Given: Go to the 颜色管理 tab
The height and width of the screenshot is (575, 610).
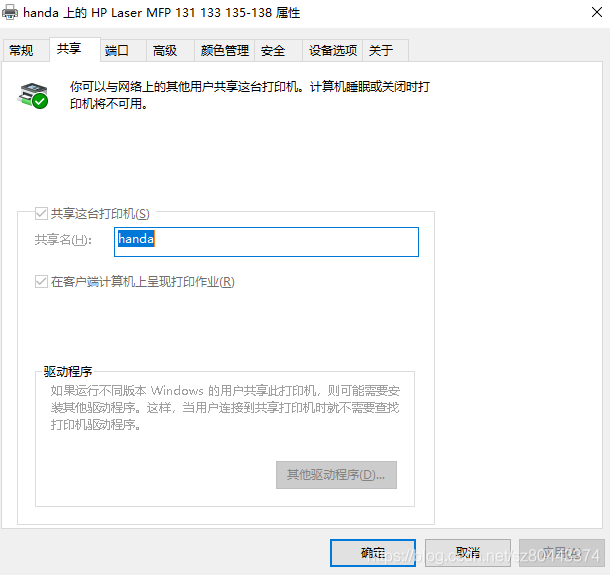Looking at the screenshot, I should [224, 51].
